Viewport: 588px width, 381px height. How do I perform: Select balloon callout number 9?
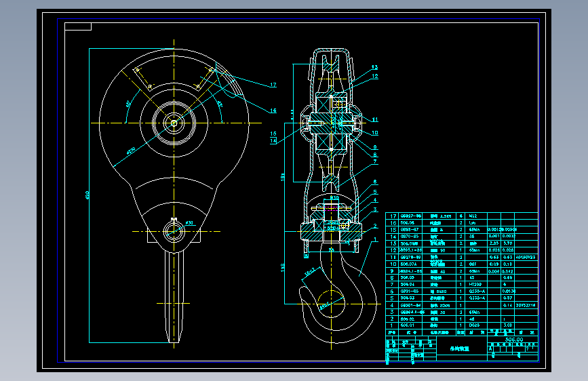point(375,147)
